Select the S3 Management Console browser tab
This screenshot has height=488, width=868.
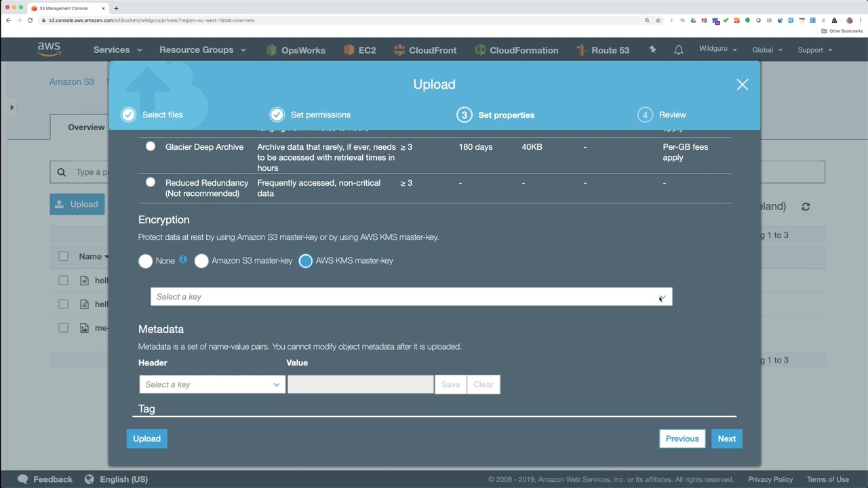(x=68, y=8)
